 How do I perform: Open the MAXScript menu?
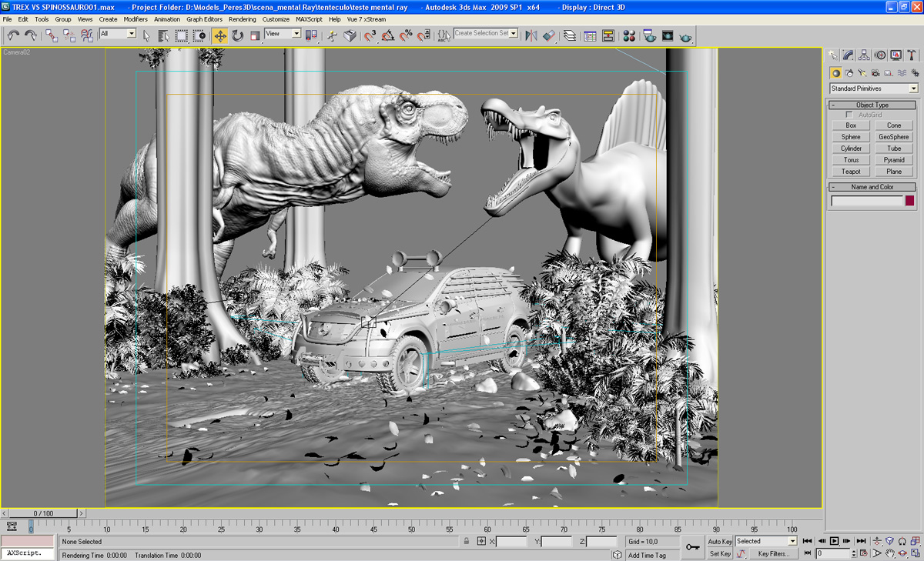[x=309, y=19]
